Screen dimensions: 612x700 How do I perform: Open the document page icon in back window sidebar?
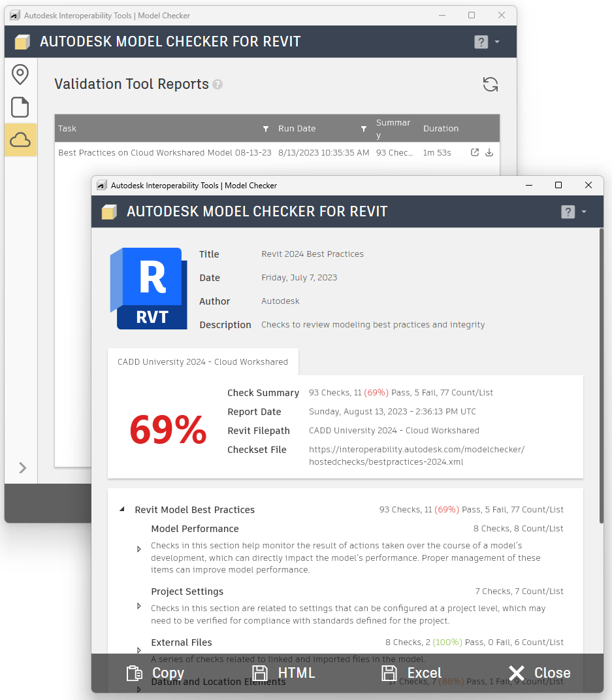click(x=20, y=107)
